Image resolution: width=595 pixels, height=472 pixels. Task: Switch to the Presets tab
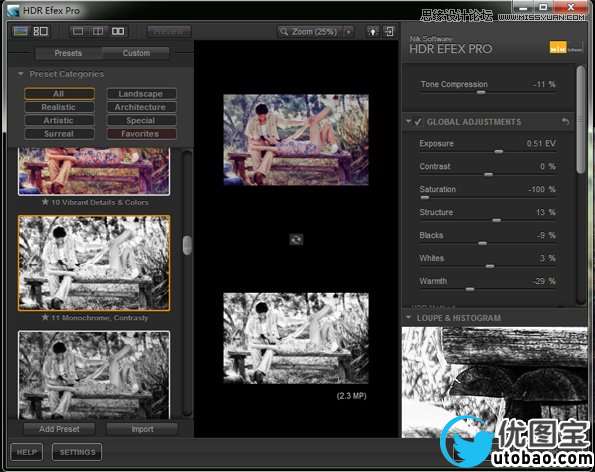pyautogui.click(x=68, y=53)
